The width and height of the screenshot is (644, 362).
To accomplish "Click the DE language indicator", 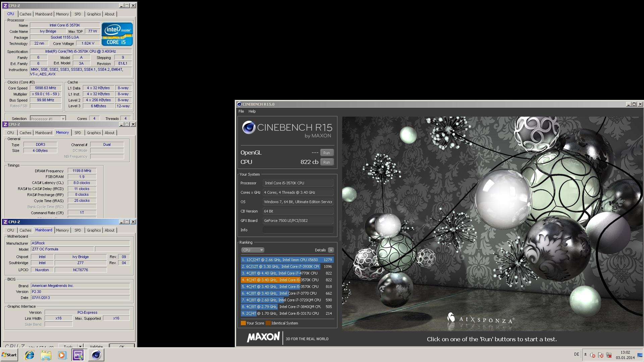I will click(x=577, y=354).
